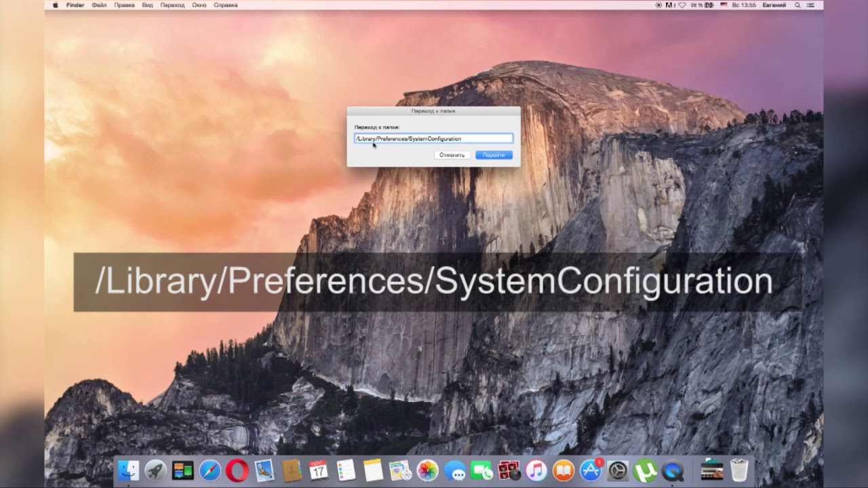
Task: Click the screen recording status icon
Action: click(658, 5)
